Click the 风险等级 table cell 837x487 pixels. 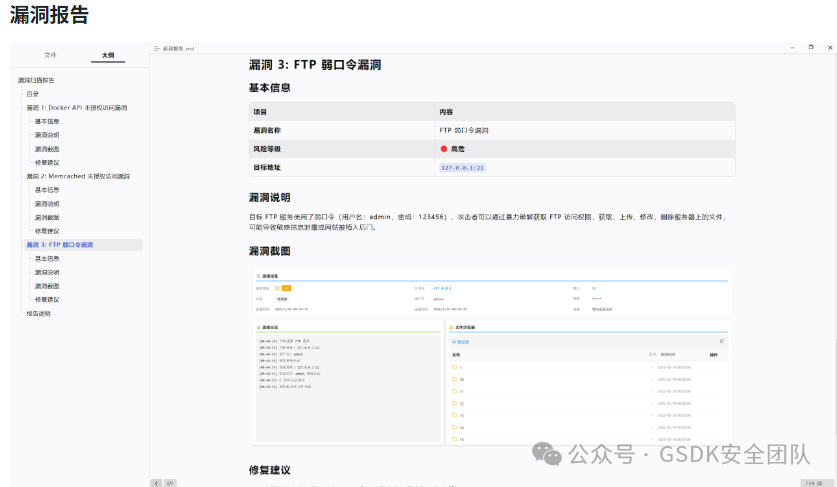343,149
